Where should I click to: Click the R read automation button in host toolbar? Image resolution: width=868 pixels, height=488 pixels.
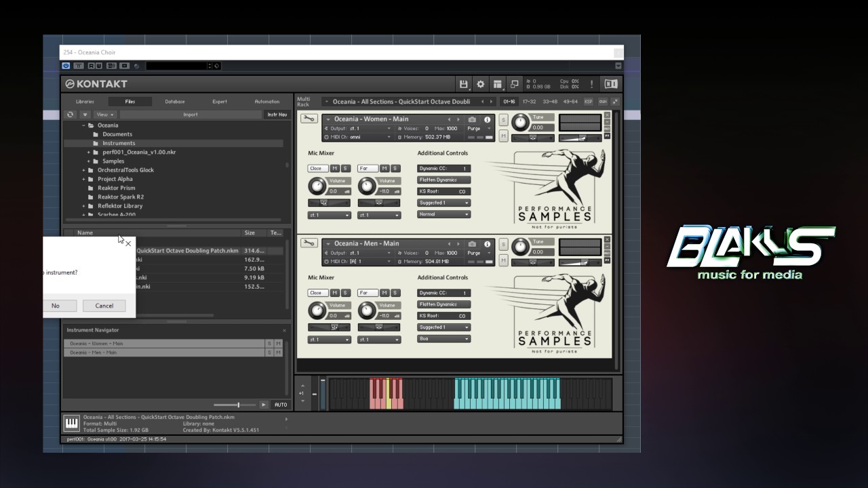point(90,66)
